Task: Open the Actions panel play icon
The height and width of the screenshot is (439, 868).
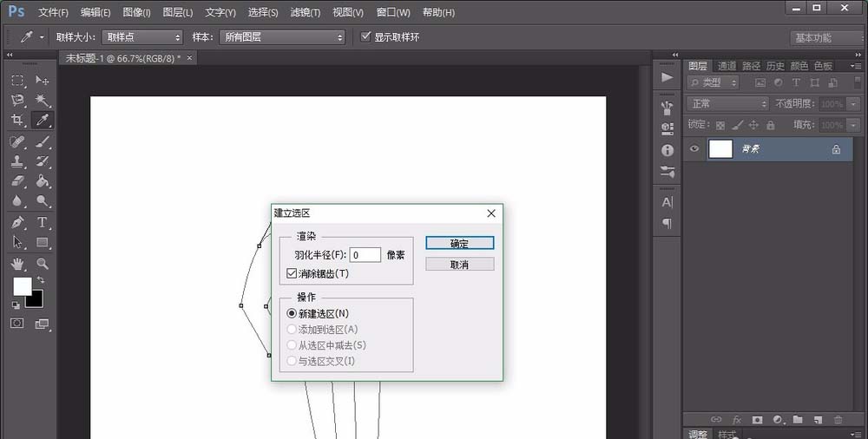Action: pyautogui.click(x=667, y=77)
